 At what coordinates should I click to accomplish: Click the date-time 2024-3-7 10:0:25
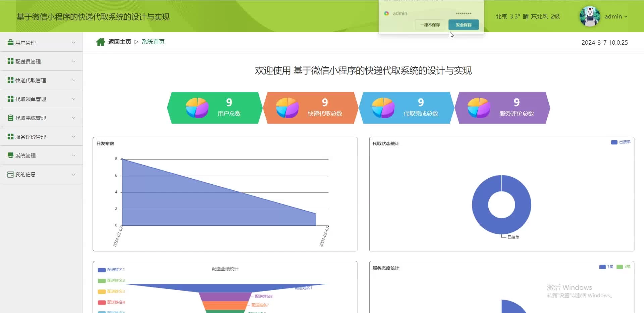tap(604, 43)
